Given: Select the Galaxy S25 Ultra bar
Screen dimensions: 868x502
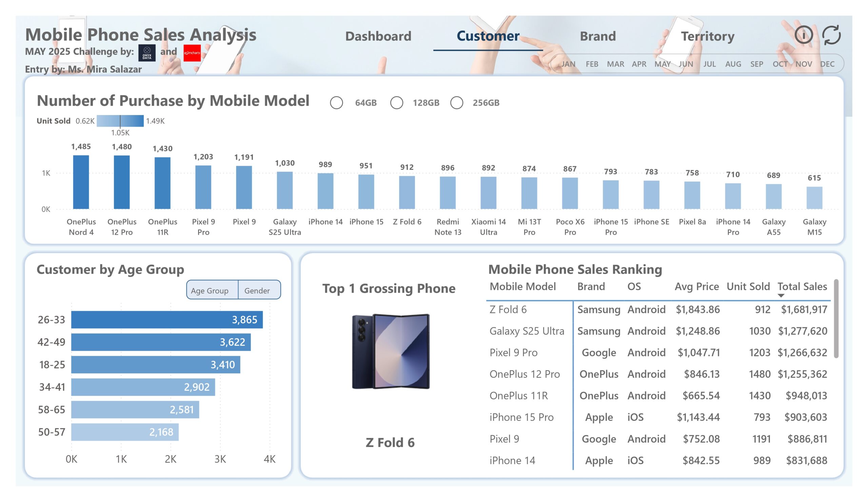Looking at the screenshot, I should [284, 191].
